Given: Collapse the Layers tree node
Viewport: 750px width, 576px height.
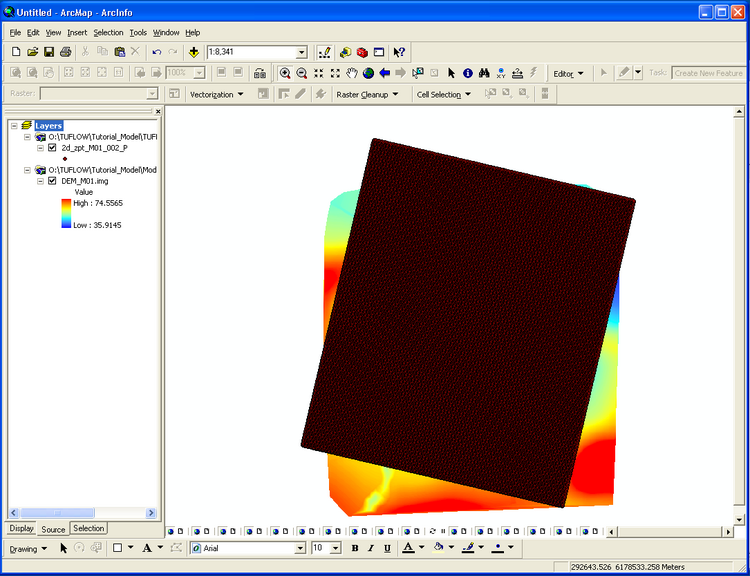Looking at the screenshot, I should coord(13,126).
